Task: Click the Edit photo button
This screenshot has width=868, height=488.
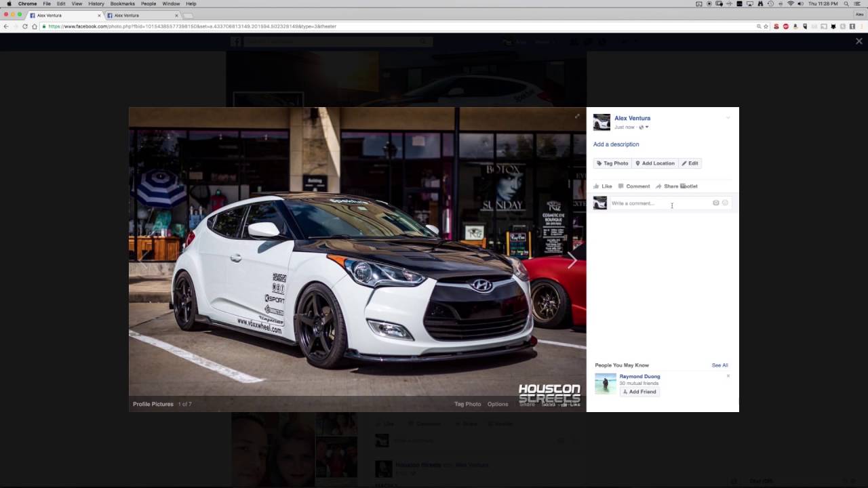Action: tap(690, 163)
